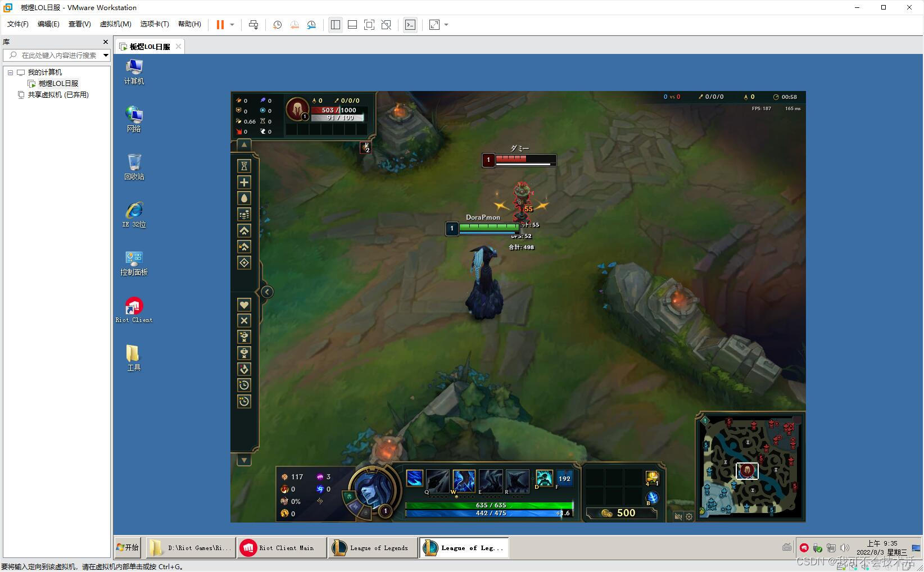Click the F summoner spell on cooldown 192
Image resolution: width=924 pixels, height=572 pixels.
564,478
